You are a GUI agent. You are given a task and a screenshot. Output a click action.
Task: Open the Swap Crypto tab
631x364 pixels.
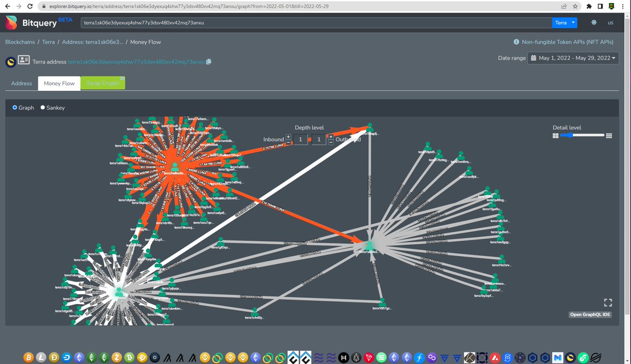click(x=103, y=83)
